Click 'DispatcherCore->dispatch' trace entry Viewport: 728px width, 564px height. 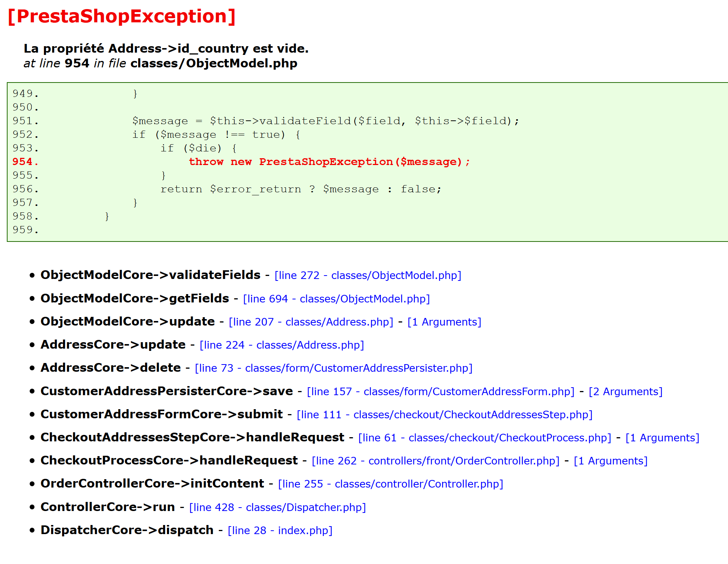127,530
